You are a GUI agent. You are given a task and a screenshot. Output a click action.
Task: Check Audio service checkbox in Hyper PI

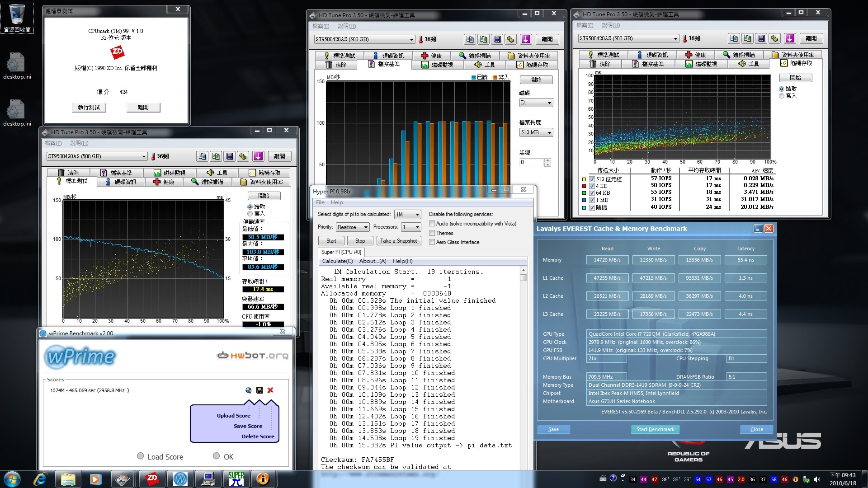point(432,224)
